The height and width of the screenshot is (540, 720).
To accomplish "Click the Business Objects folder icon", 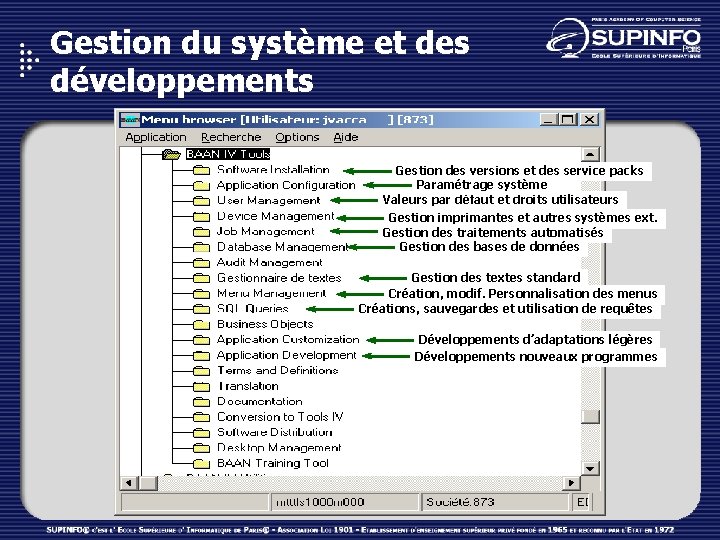I will tap(201, 325).
